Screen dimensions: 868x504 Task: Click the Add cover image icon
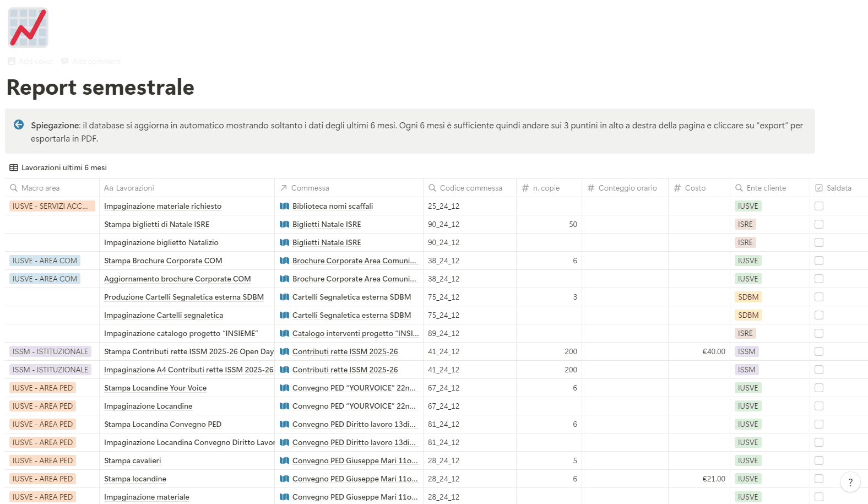click(12, 61)
